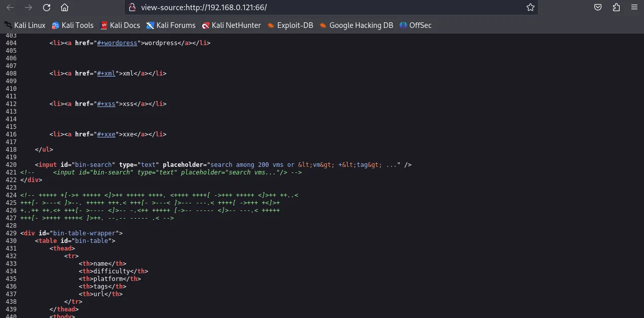Click the "url" table header line

pos(101,294)
